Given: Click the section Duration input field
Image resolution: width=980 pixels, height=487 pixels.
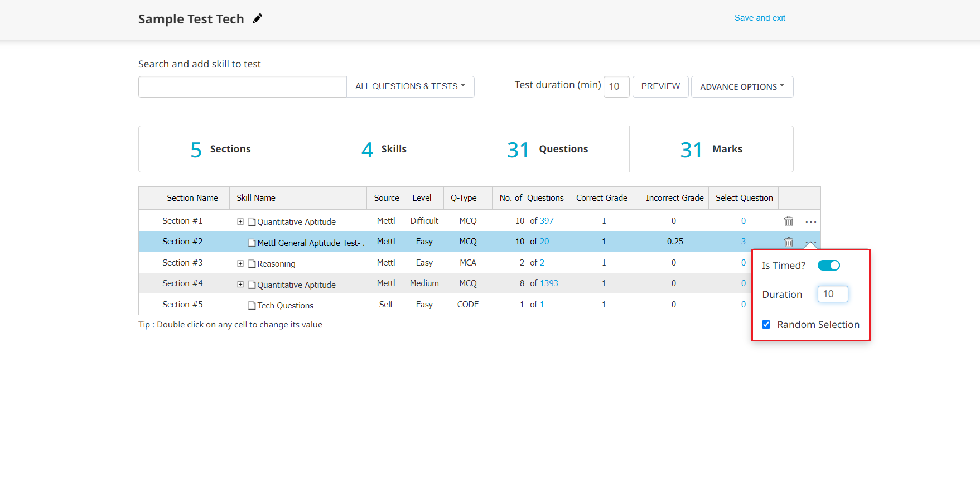Looking at the screenshot, I should click(832, 294).
